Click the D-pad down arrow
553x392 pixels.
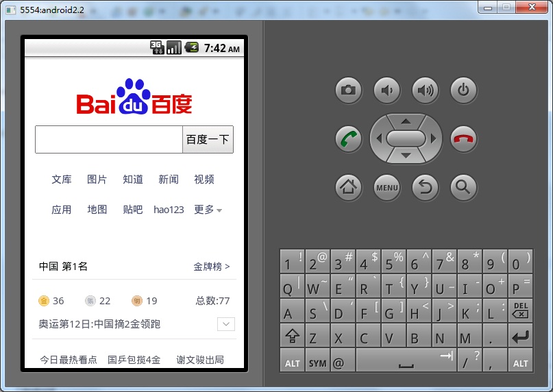tap(406, 156)
